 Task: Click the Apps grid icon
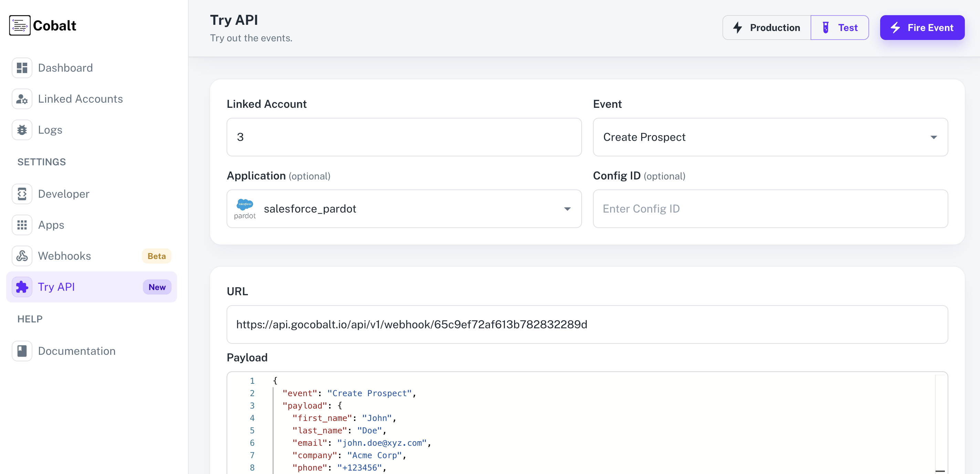pos(22,225)
